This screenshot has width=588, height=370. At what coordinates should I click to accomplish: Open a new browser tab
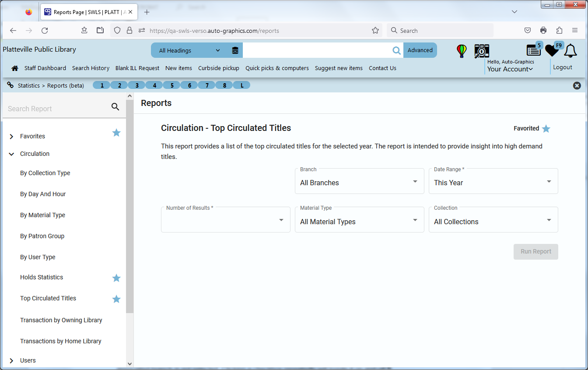coord(147,12)
